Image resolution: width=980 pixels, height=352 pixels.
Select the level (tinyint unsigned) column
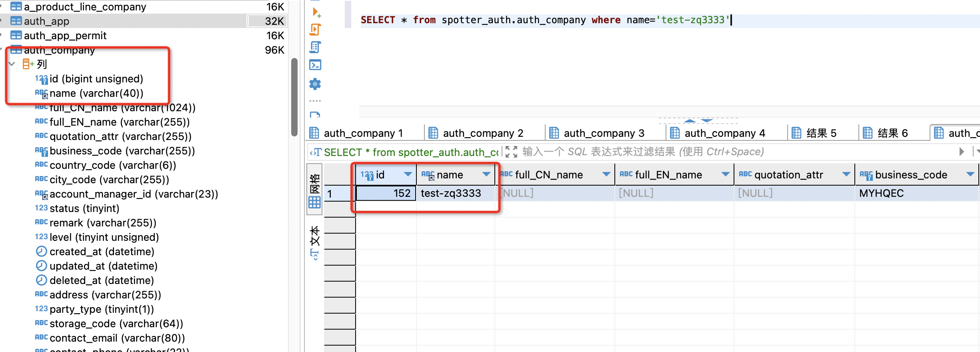point(104,237)
